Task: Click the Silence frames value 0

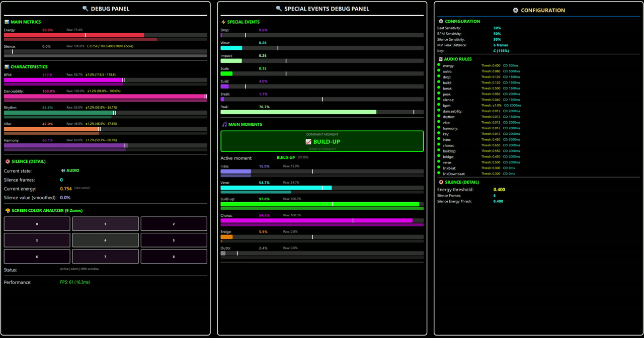Action: 61,180
